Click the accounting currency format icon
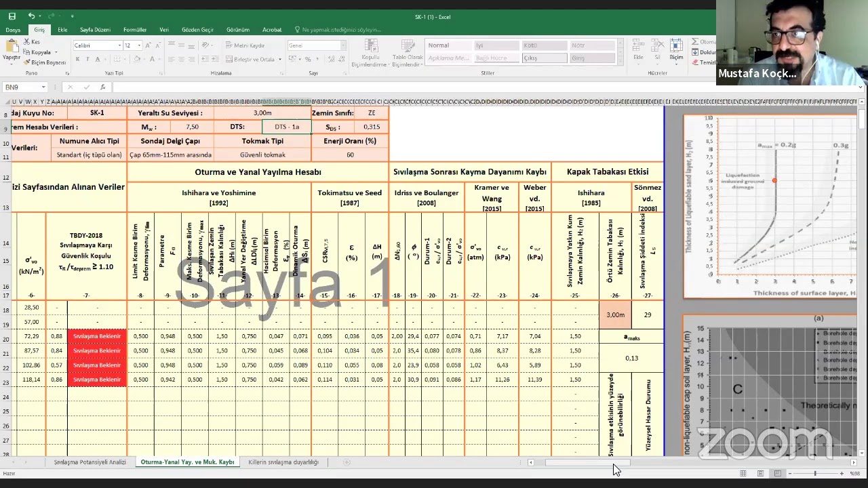 pyautogui.click(x=294, y=59)
